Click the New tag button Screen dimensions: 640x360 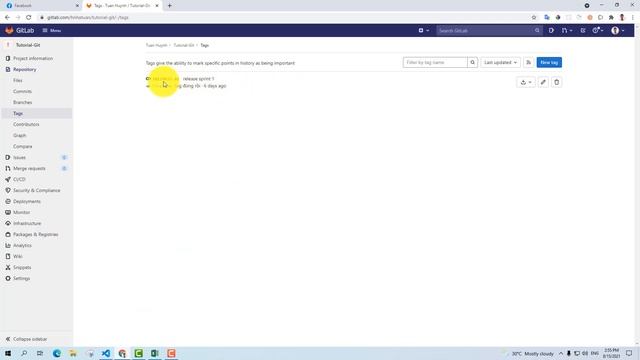click(549, 62)
